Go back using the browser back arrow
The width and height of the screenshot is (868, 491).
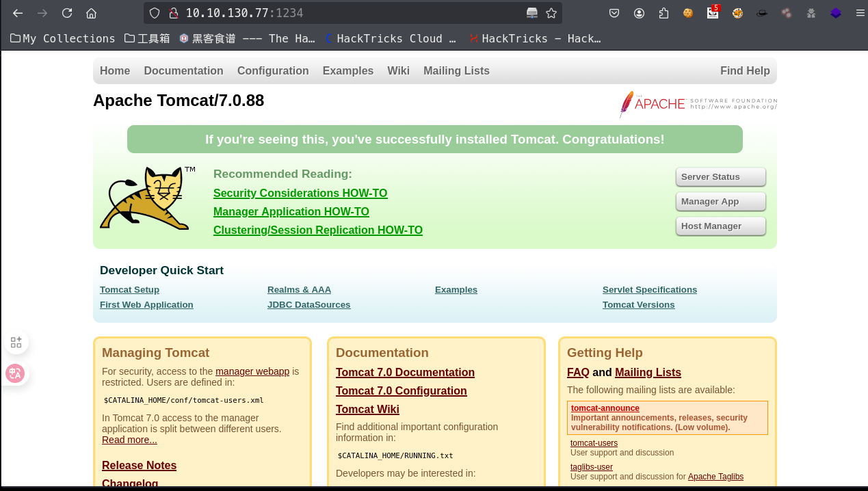[18, 13]
